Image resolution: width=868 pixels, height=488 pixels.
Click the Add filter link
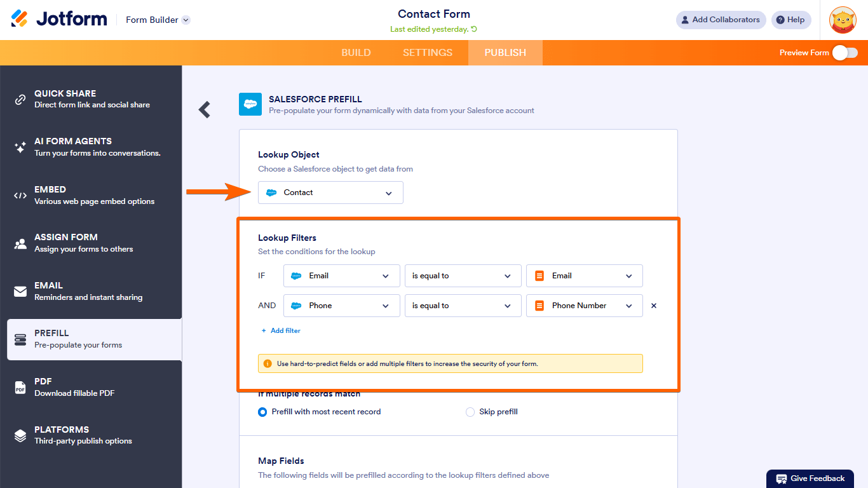coord(281,330)
